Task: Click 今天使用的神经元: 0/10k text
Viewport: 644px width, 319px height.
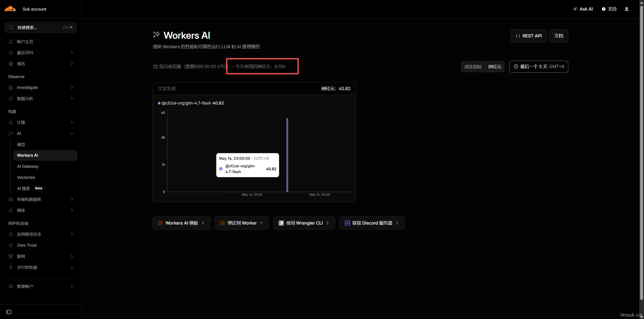Action: (260, 67)
